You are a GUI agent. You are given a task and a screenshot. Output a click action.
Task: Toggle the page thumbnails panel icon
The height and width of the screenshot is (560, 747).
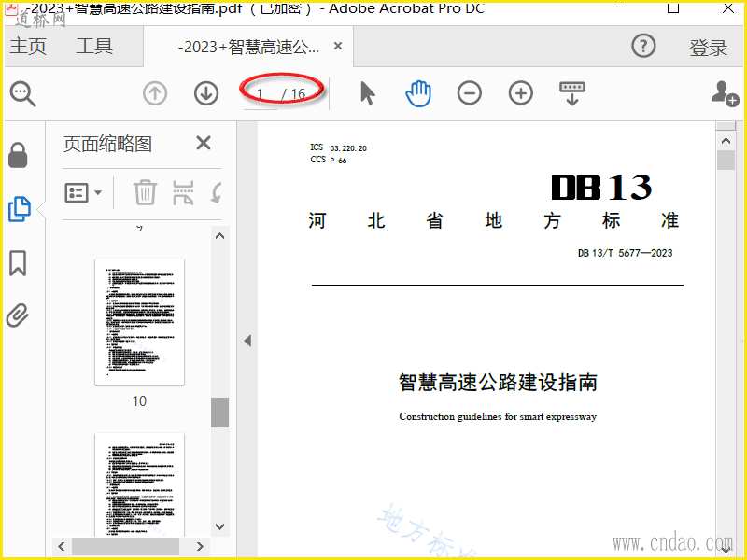click(x=20, y=209)
